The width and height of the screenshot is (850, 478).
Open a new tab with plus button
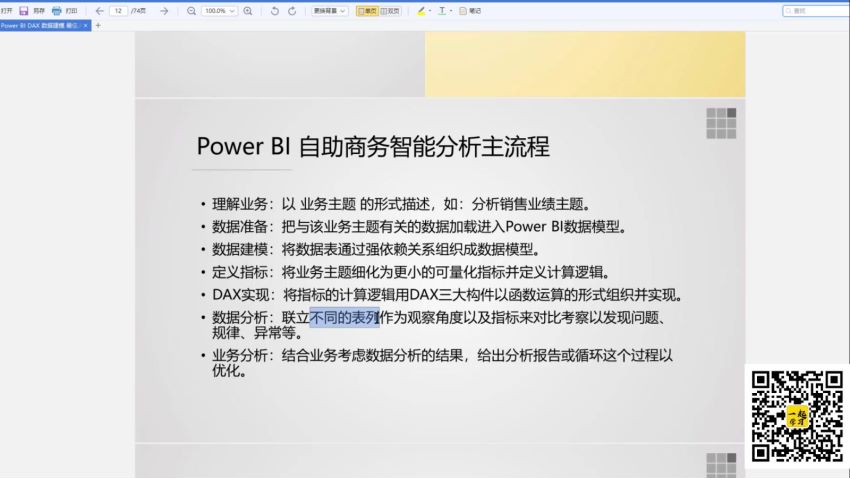coord(98,25)
